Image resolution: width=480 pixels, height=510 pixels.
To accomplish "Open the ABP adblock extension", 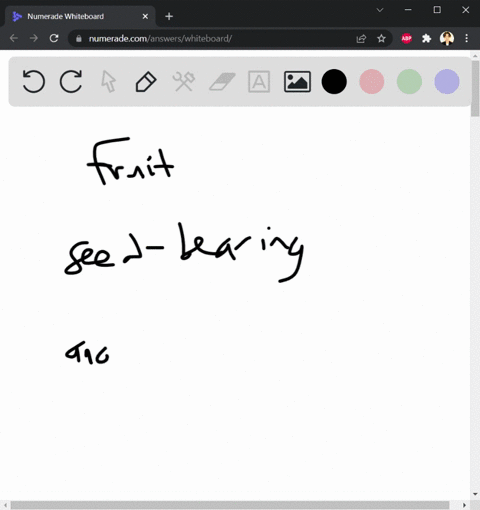I will pyautogui.click(x=406, y=39).
